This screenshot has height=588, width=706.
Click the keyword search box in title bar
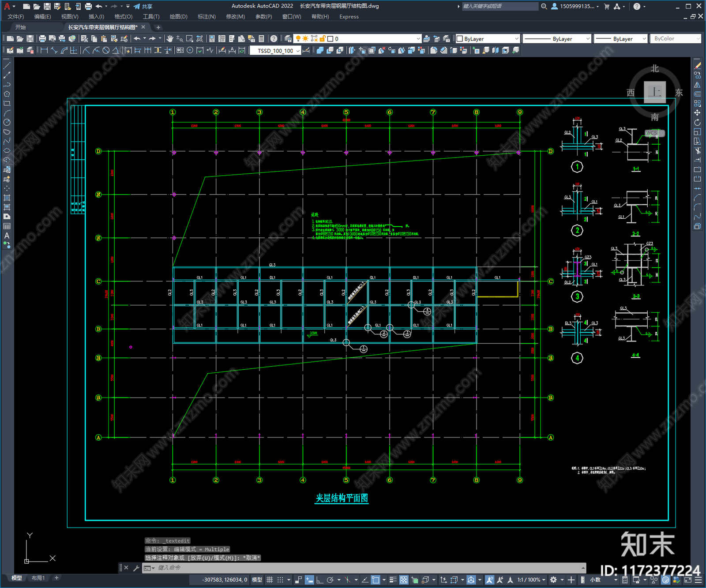[x=500, y=6]
